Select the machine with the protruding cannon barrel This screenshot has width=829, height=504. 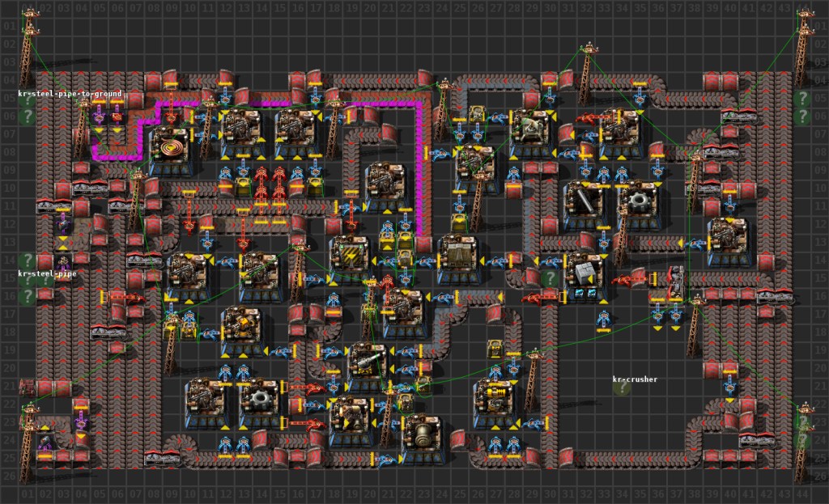[368, 359]
